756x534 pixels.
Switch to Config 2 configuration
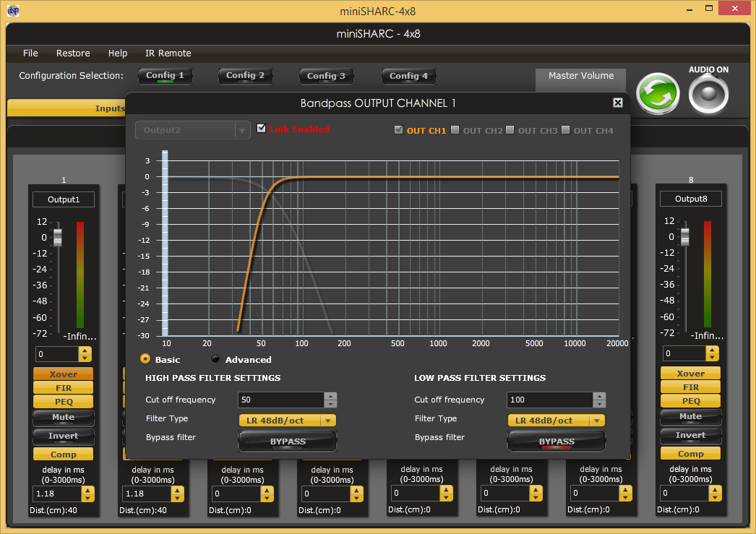point(246,76)
